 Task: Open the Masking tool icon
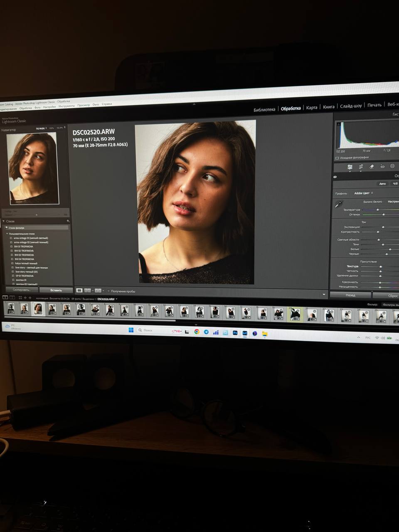click(392, 166)
